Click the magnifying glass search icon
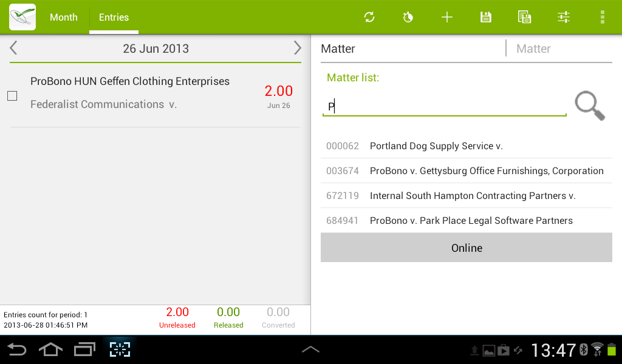This screenshot has height=364, width=622. [x=590, y=106]
